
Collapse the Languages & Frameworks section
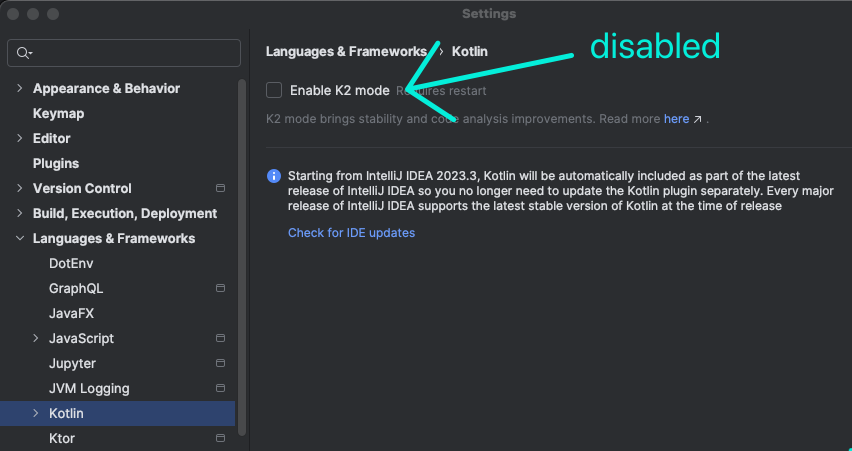pyautogui.click(x=19, y=238)
